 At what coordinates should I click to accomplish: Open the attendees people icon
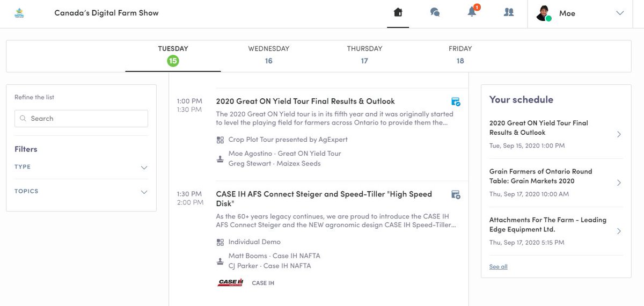[x=509, y=12]
